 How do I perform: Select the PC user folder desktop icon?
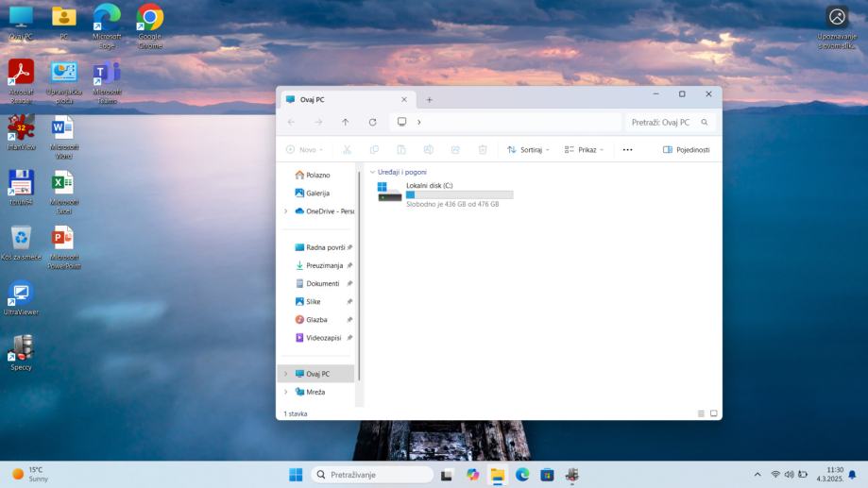pos(64,23)
